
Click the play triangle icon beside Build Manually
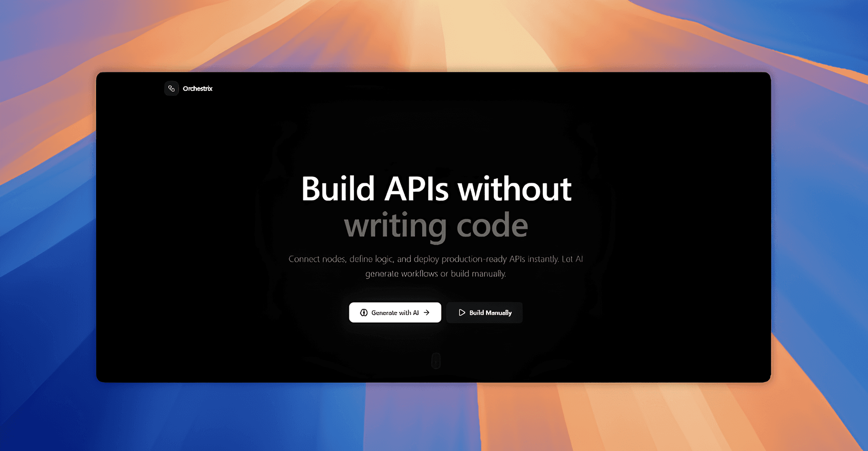coord(462,313)
